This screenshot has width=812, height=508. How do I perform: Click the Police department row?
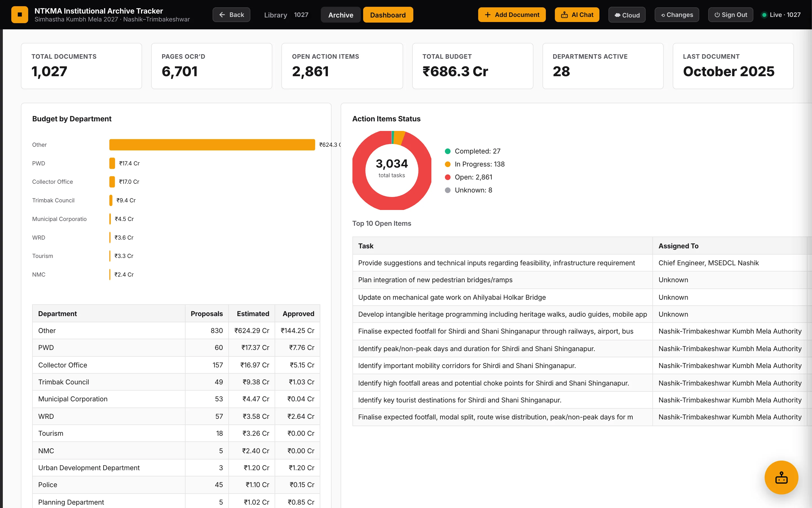[x=176, y=485]
